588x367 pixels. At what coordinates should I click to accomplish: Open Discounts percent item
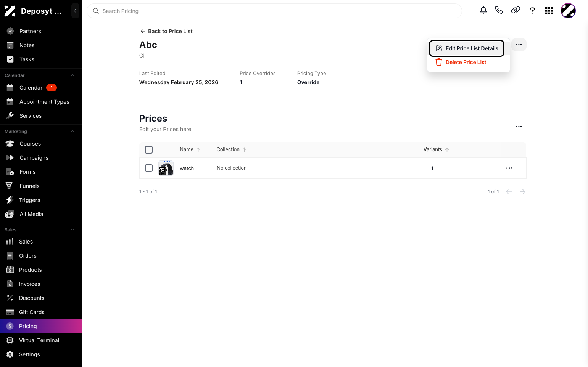tap(41, 298)
